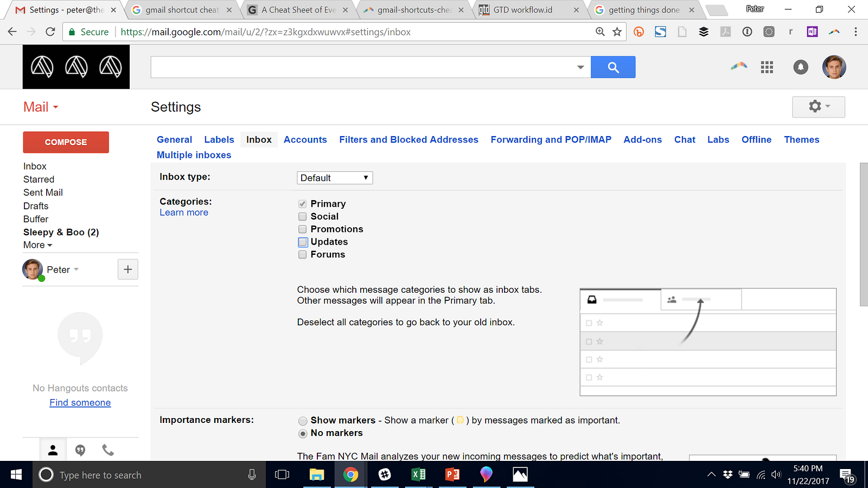
Task: Open the Drafts folder
Action: (36, 206)
